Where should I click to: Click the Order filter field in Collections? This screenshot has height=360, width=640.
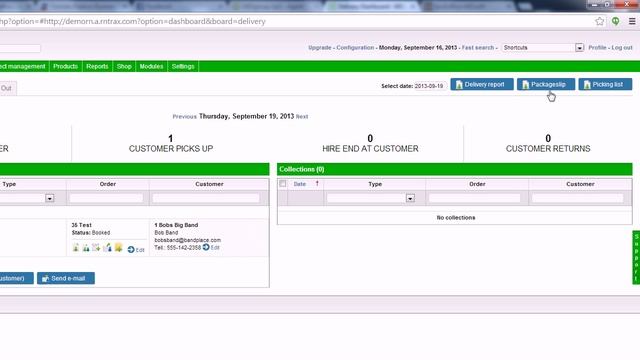click(x=474, y=198)
